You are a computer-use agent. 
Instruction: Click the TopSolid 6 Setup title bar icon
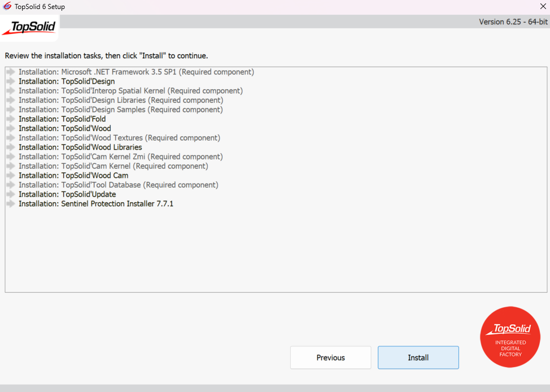(x=7, y=7)
